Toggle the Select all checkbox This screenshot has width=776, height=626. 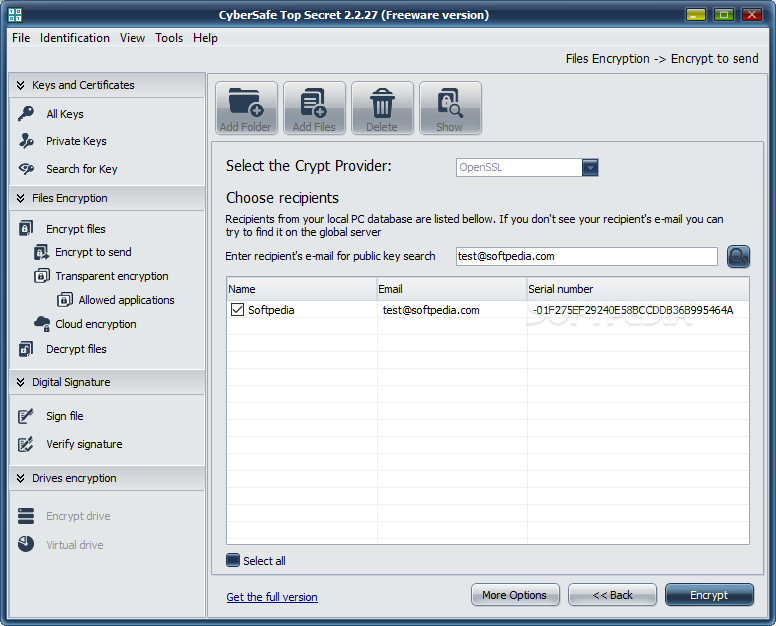coord(233,560)
